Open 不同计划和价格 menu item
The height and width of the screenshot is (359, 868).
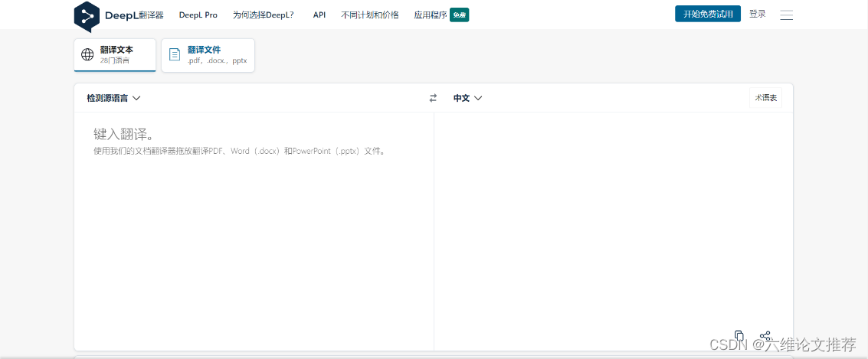(x=370, y=15)
